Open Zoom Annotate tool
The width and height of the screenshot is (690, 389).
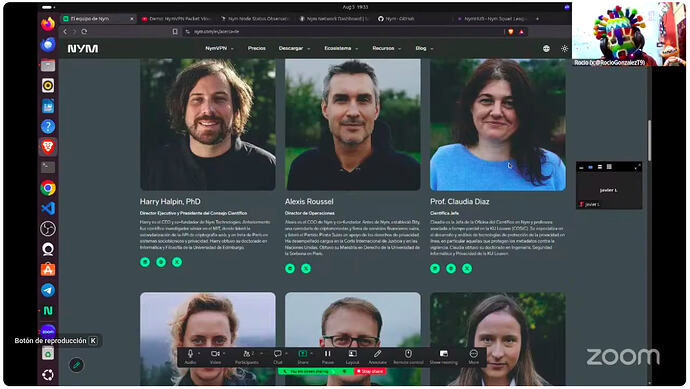pos(378,356)
